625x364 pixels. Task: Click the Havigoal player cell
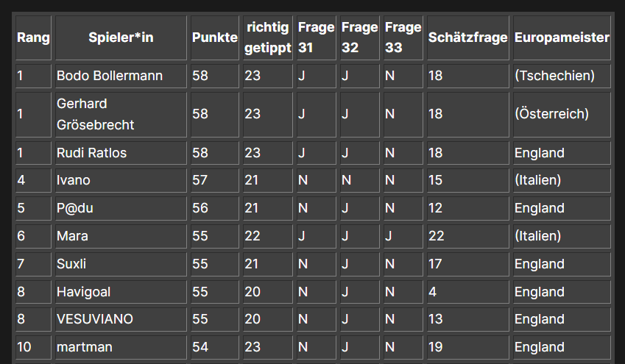84,292
